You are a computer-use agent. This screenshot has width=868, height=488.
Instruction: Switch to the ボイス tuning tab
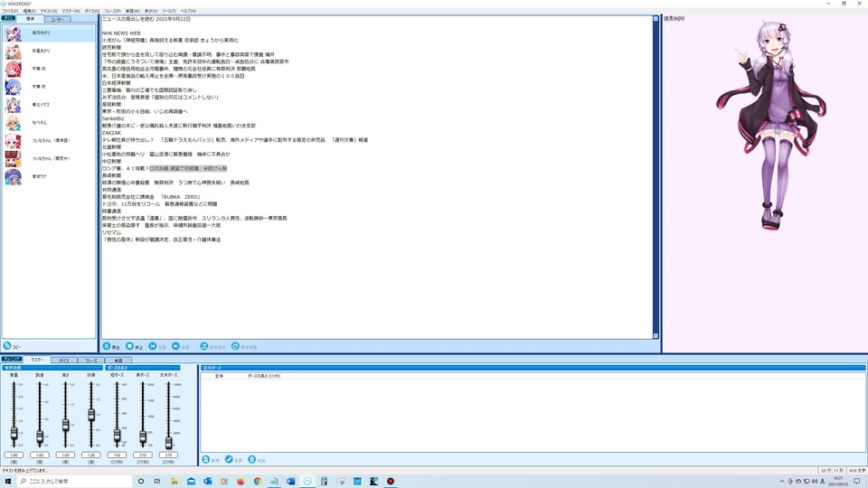(63, 361)
